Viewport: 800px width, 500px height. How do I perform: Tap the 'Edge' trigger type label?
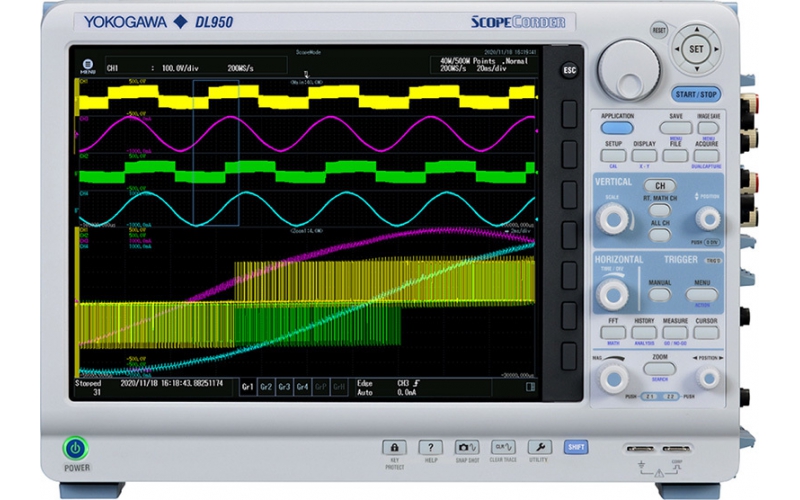(365, 383)
